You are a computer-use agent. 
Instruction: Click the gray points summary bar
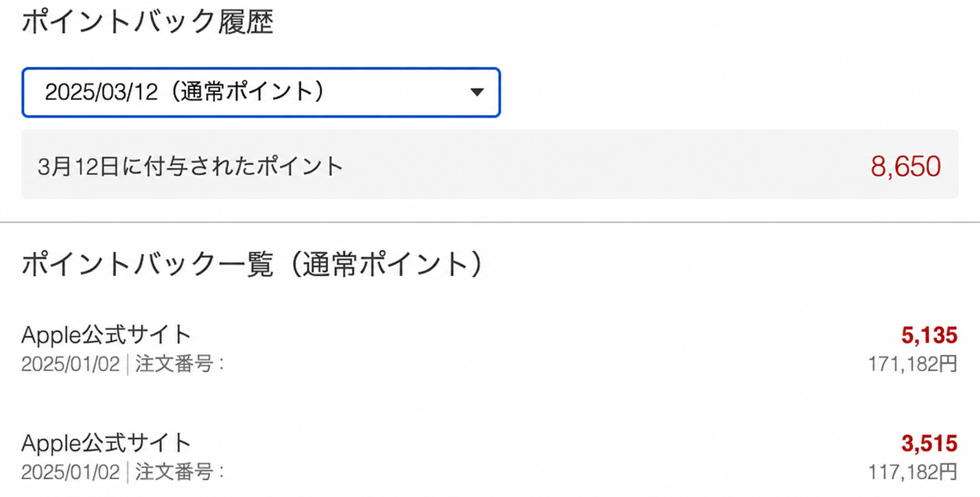[490, 165]
